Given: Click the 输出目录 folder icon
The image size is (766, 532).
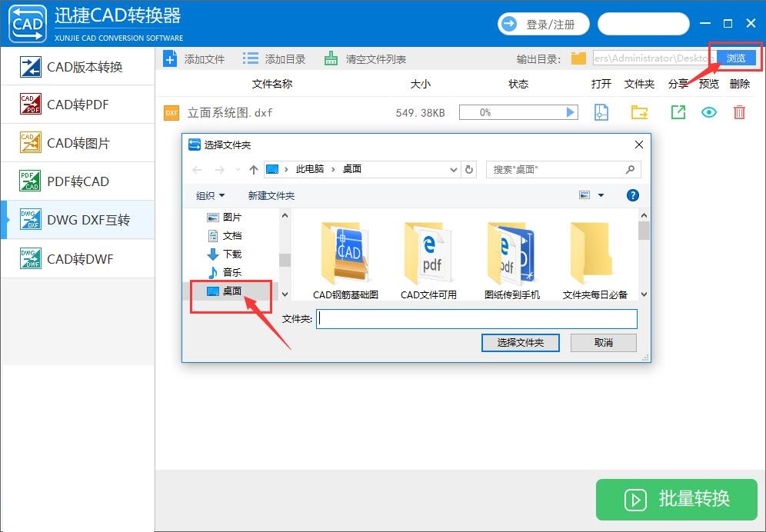Looking at the screenshot, I should 578,58.
